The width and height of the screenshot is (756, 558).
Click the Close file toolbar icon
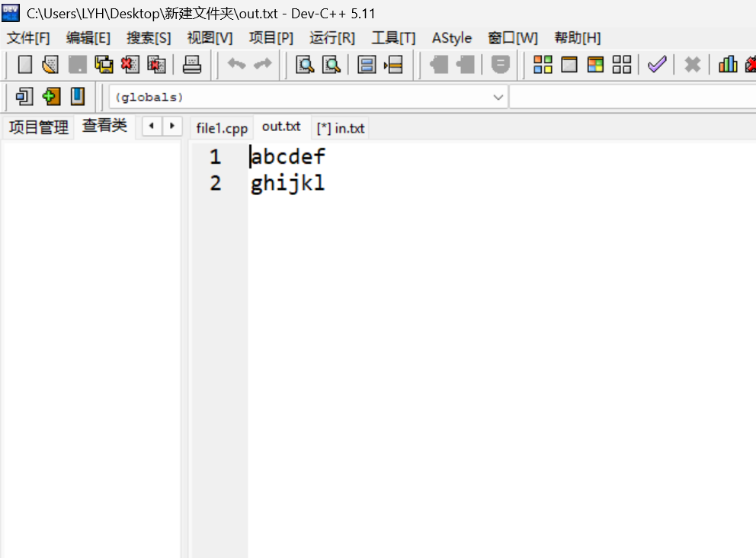coord(130,64)
